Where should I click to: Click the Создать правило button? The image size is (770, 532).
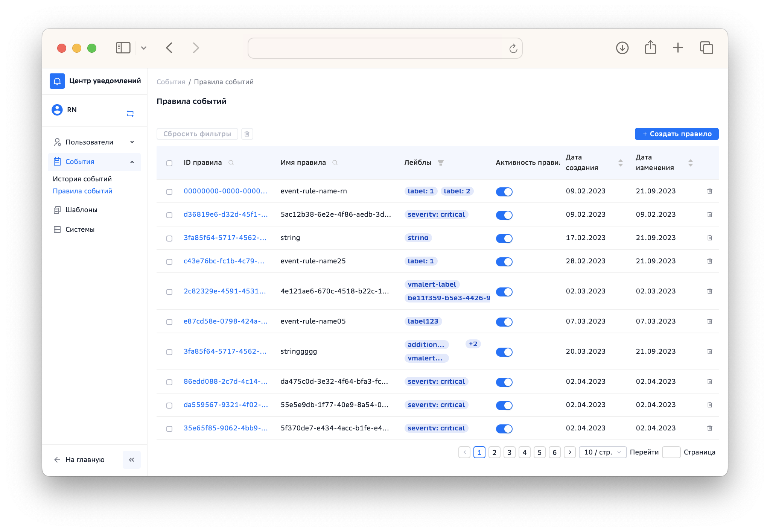coord(677,134)
